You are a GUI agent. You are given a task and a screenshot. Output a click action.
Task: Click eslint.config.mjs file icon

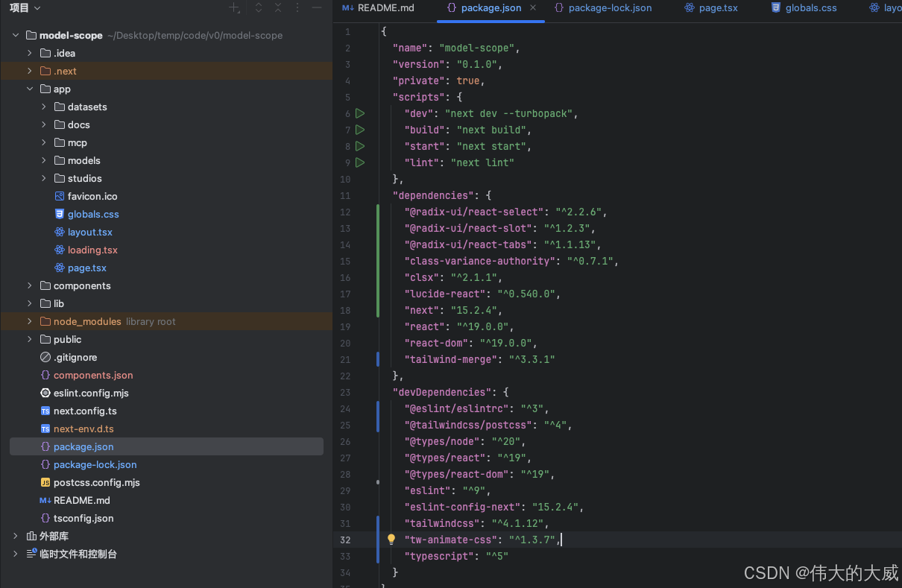pos(45,393)
